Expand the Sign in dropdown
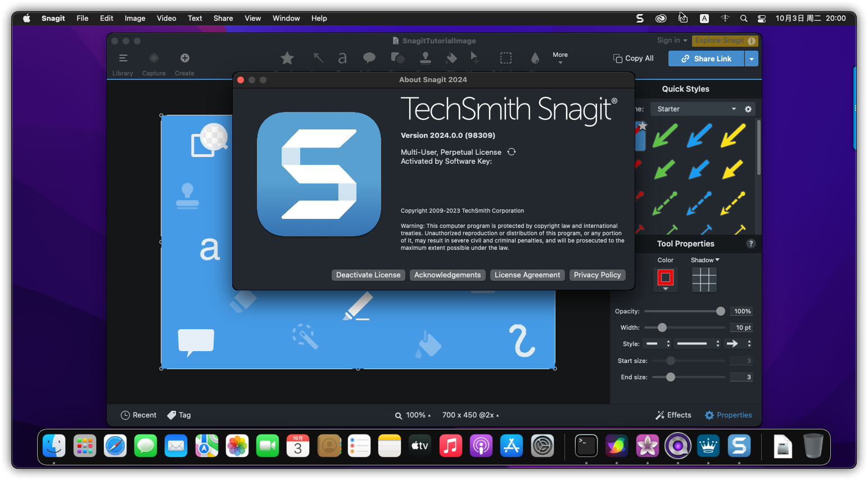Screen dimensions: 868x480 672,41
